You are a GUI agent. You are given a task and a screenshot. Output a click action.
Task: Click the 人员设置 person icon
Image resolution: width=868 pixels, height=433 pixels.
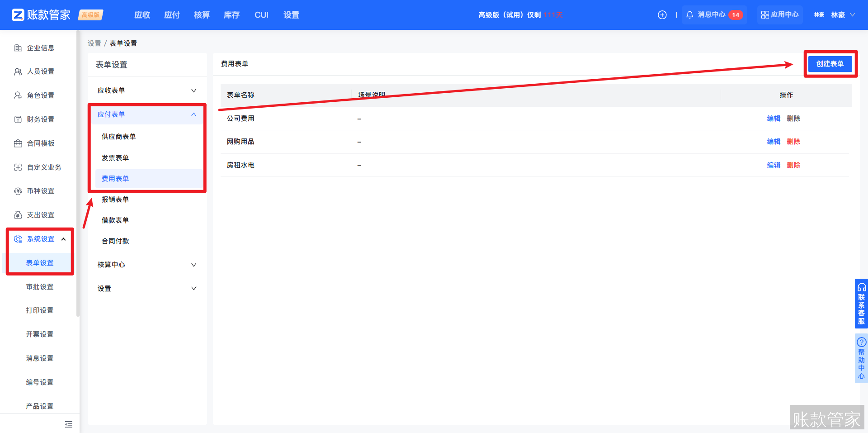[x=18, y=71]
